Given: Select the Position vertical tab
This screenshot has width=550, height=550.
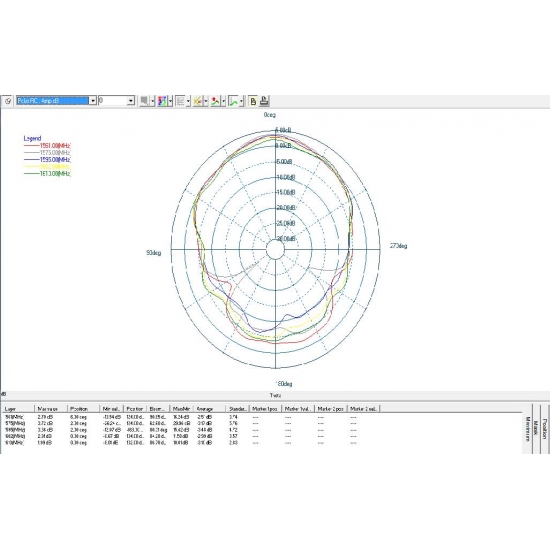Looking at the screenshot, I should [544, 429].
